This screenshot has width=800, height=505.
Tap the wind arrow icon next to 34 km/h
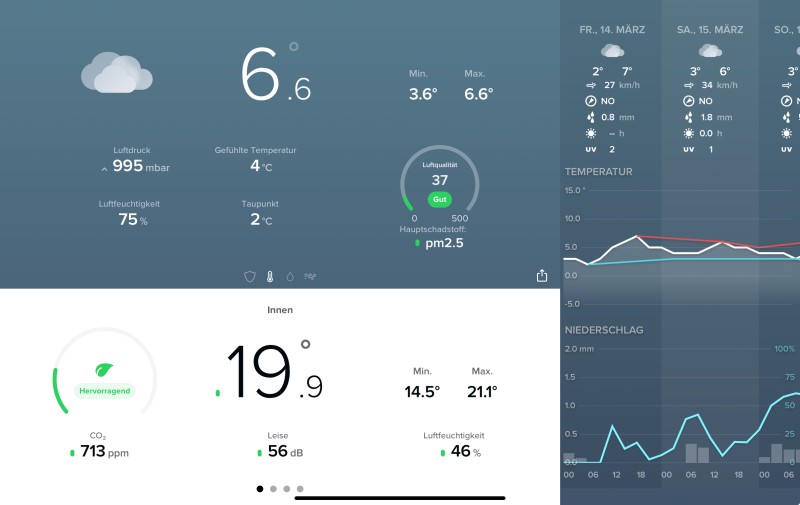point(689,85)
